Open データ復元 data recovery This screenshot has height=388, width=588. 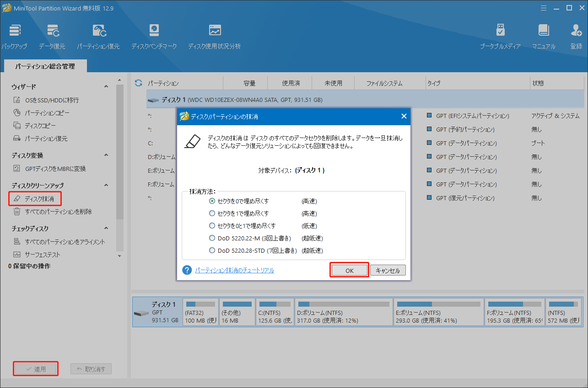pos(52,37)
